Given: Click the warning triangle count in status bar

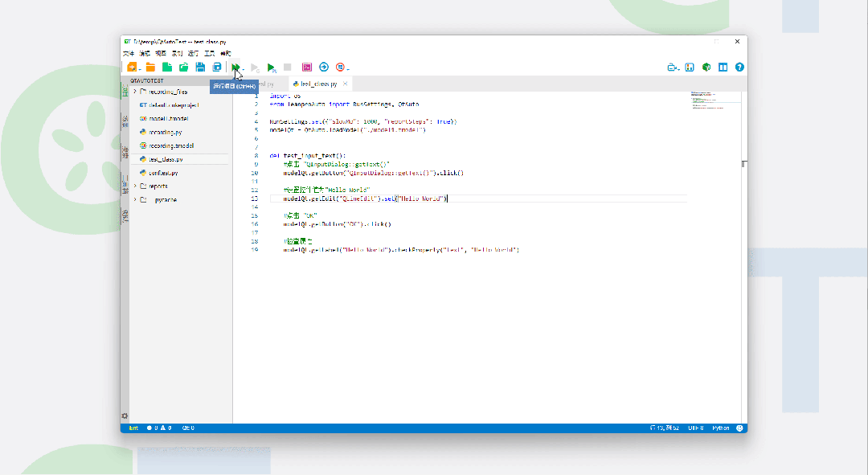Looking at the screenshot, I should click(166, 428).
